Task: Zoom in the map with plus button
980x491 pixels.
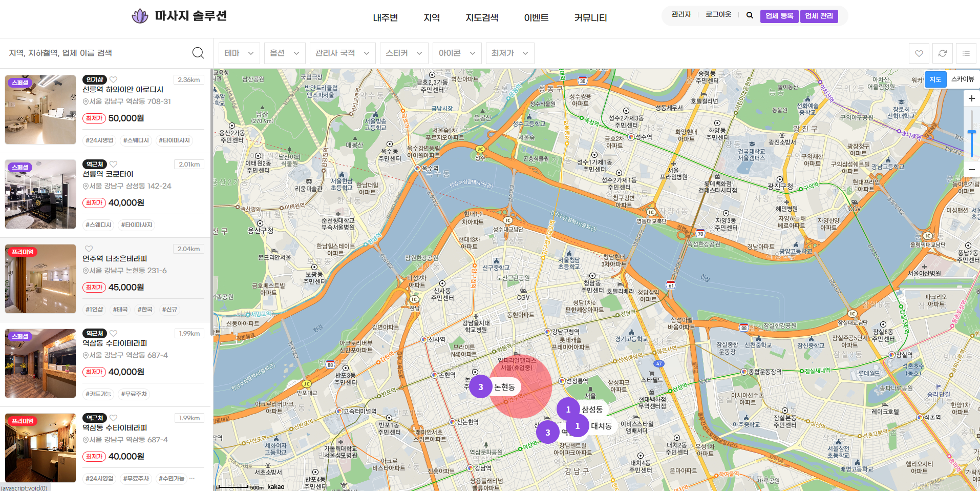Action: click(971, 98)
